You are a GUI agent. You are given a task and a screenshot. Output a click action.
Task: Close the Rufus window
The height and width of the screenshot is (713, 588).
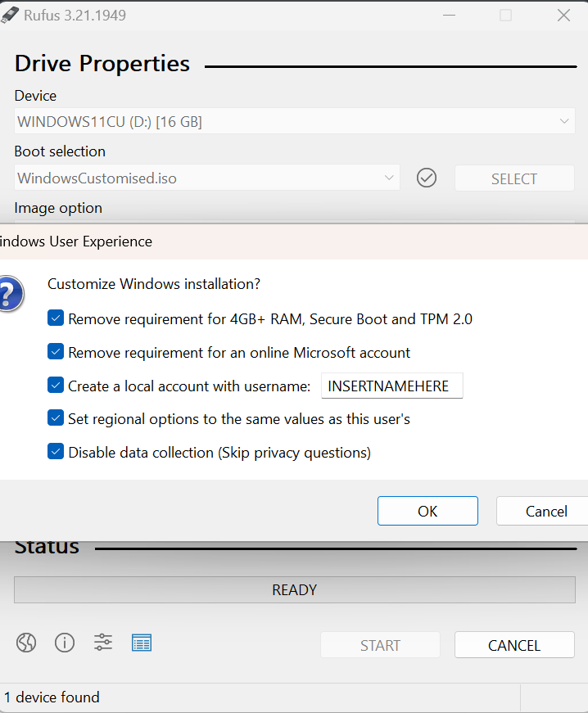(x=563, y=16)
